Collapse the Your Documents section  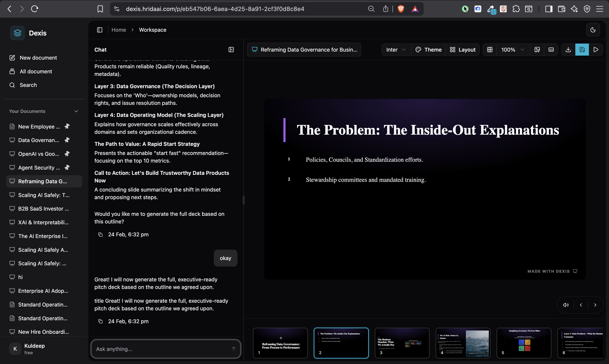(76, 111)
